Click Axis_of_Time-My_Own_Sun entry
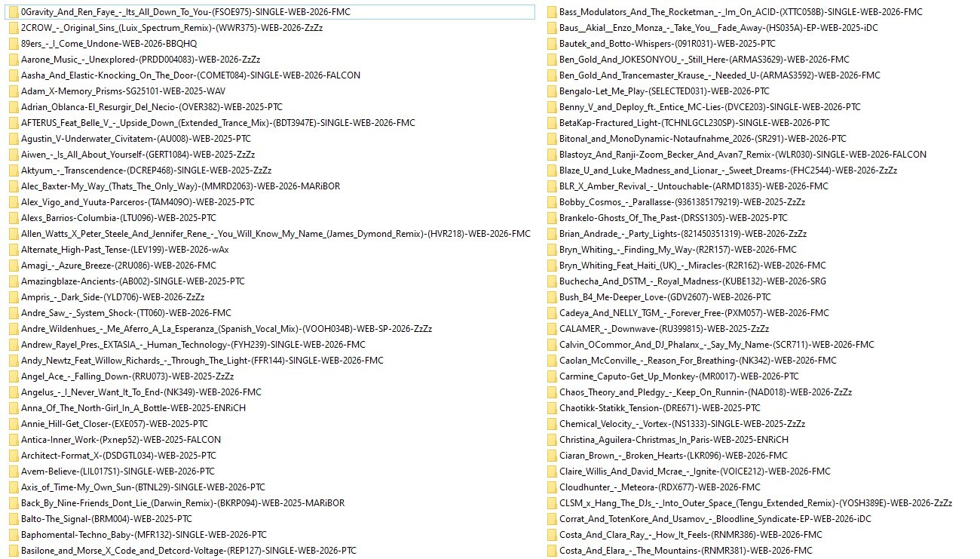Viewport: 980px width, 559px height. pos(143,487)
